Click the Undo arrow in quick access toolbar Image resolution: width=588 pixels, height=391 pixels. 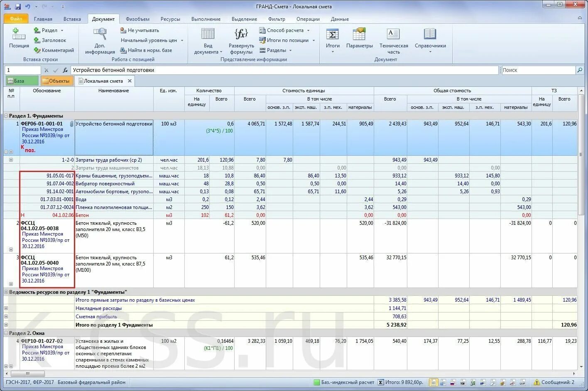coord(28,7)
